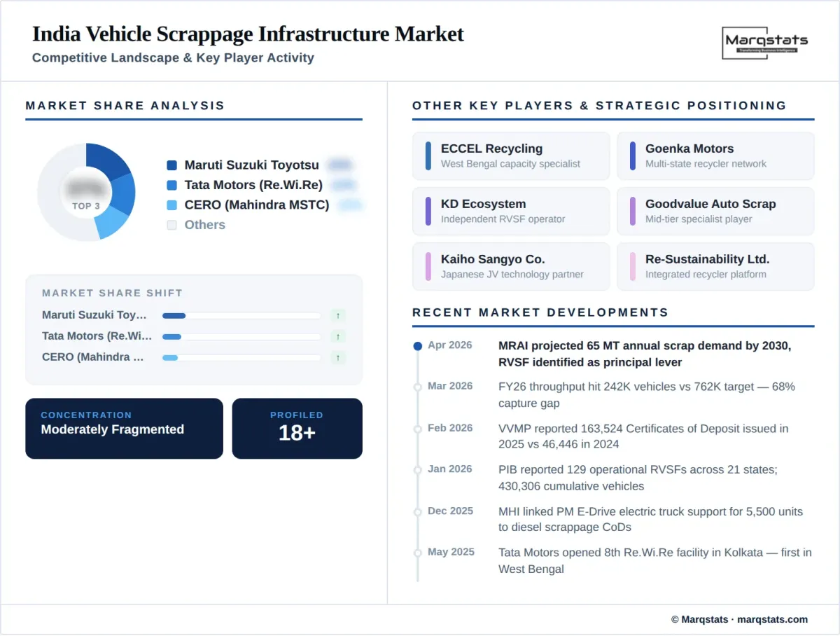Click 'Japanese JV technology partner' description

(x=512, y=275)
